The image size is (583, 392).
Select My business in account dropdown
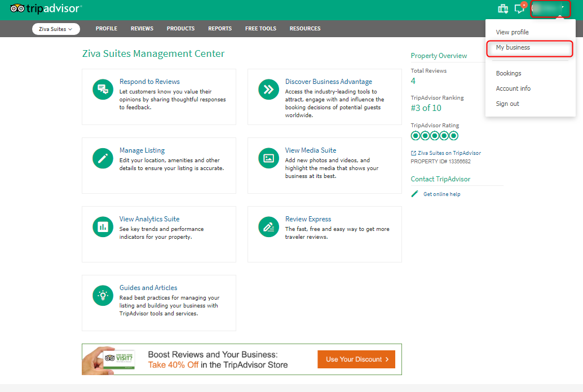tap(513, 47)
